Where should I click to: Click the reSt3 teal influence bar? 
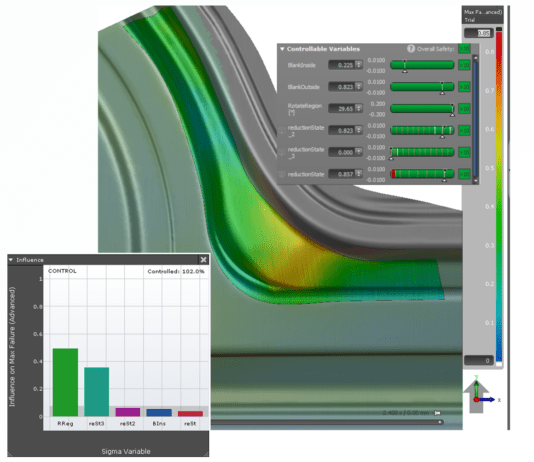point(97,392)
